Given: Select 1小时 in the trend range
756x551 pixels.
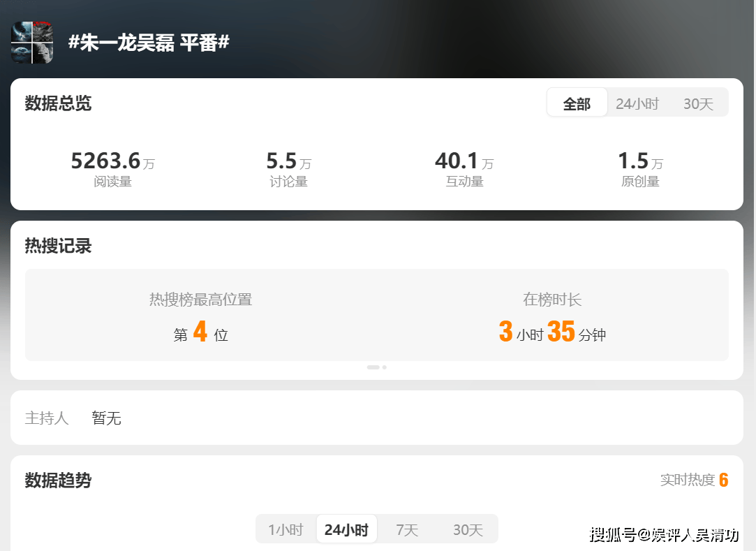Looking at the screenshot, I should (x=286, y=530).
